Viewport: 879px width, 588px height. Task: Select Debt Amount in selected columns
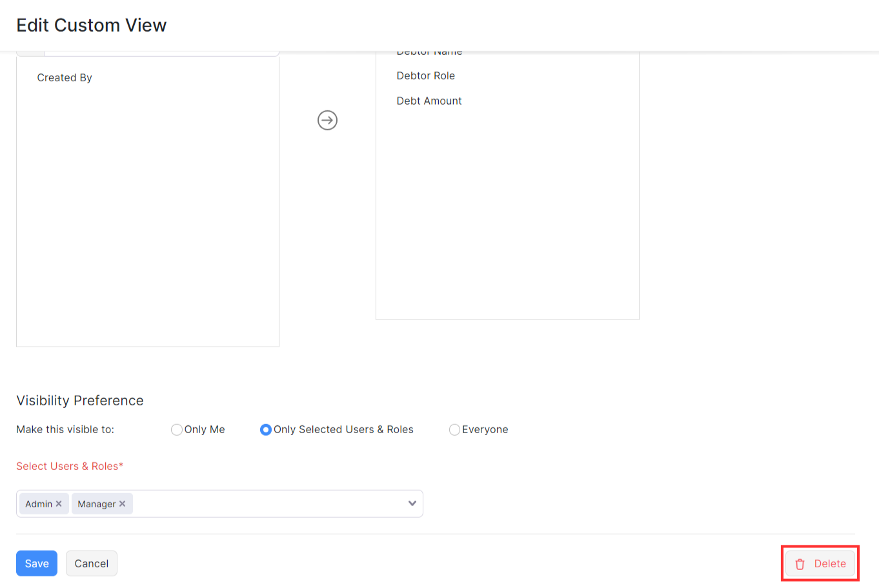[x=429, y=101]
